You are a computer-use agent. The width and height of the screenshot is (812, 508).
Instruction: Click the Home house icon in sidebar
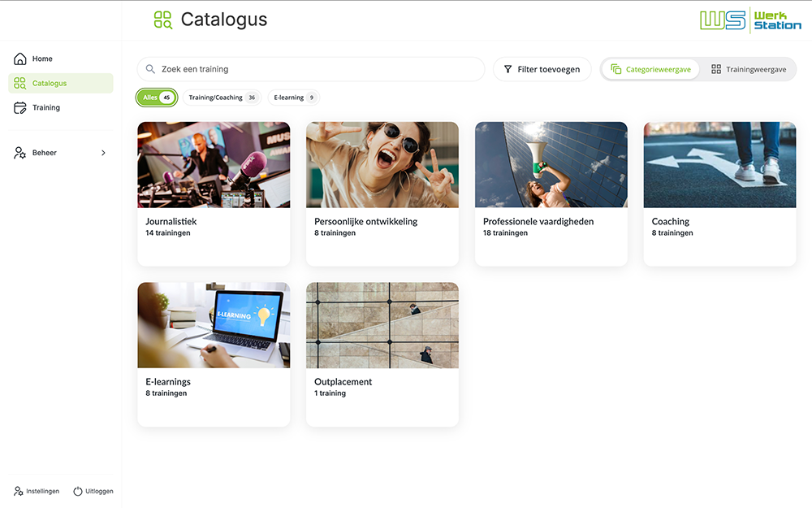pos(19,59)
